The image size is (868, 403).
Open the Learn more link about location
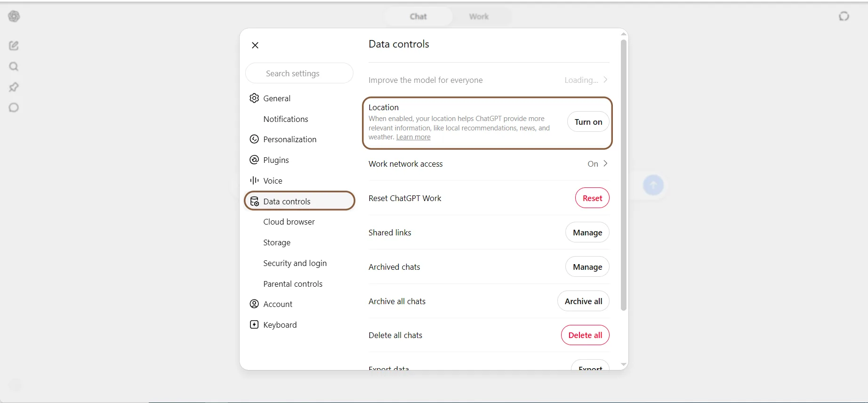pos(413,137)
